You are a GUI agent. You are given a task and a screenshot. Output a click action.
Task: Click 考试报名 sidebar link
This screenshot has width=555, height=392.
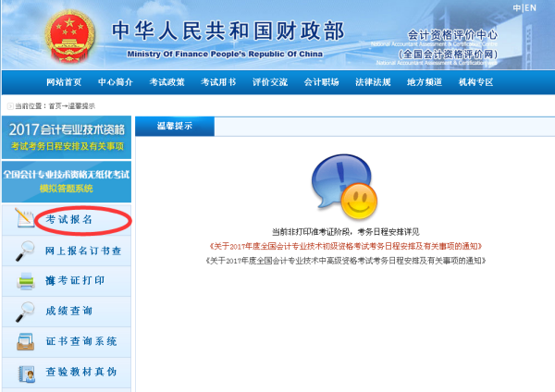[69, 219]
